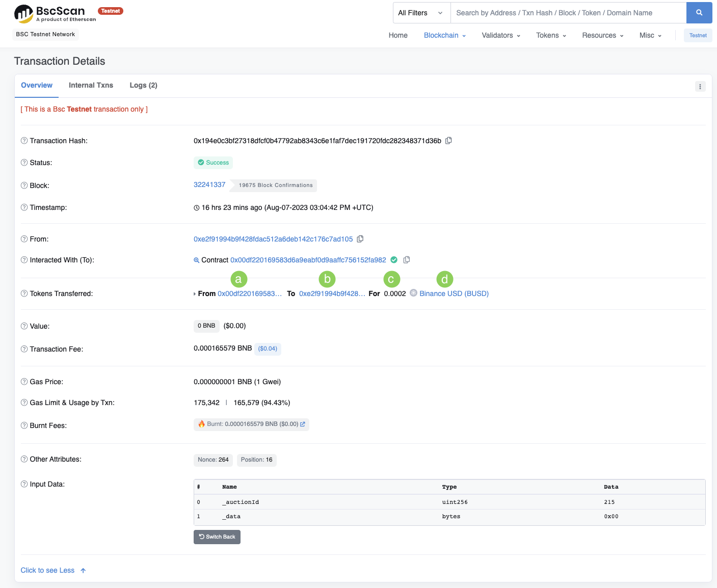Click the Testnet button in navbar

[698, 35]
